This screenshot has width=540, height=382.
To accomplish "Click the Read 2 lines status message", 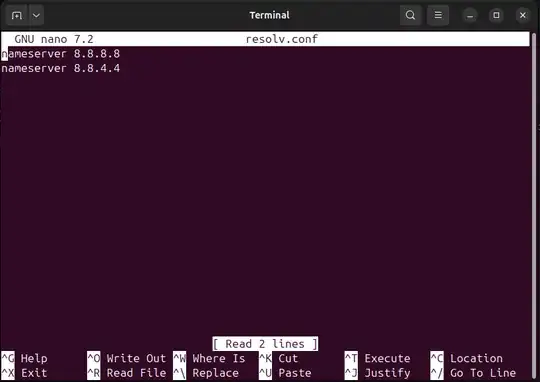I will tap(265, 344).
